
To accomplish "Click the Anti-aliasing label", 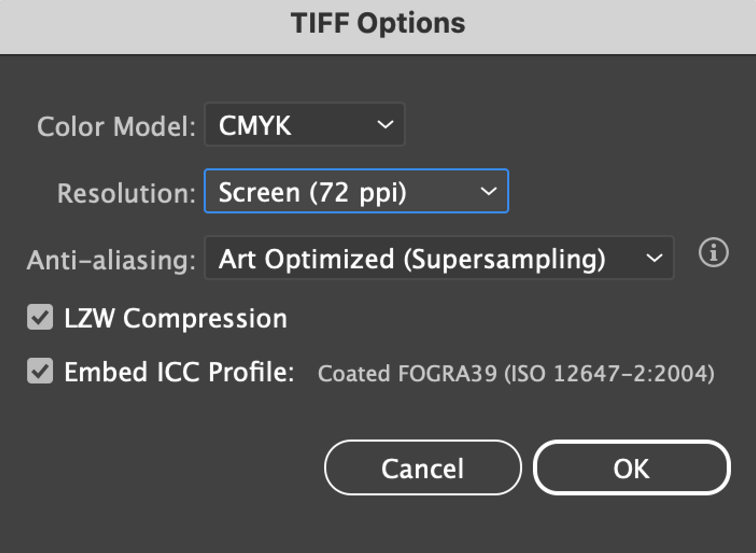I will (111, 260).
